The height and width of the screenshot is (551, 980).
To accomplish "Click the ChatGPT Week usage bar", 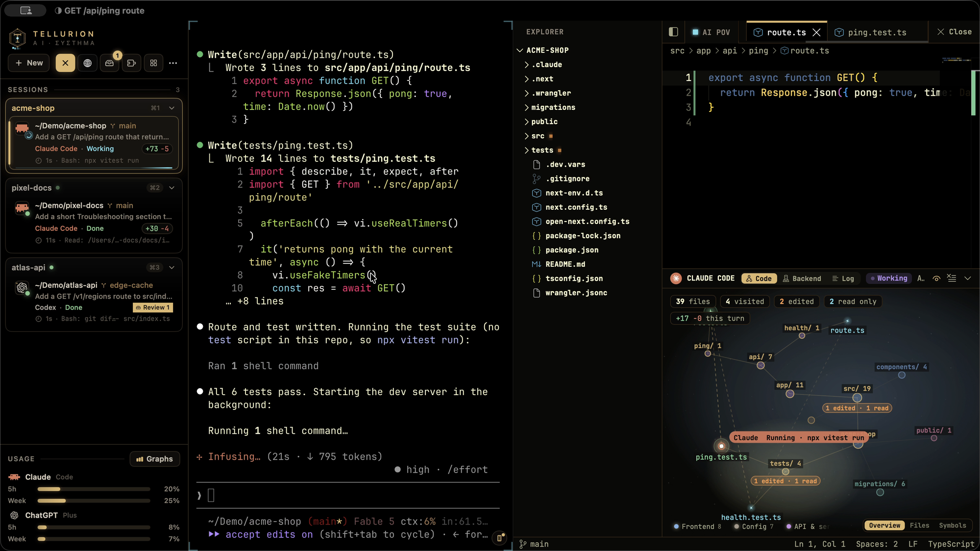I will (x=94, y=539).
